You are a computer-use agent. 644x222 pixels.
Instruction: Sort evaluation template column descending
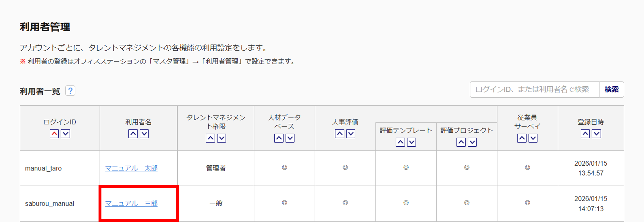(x=412, y=142)
